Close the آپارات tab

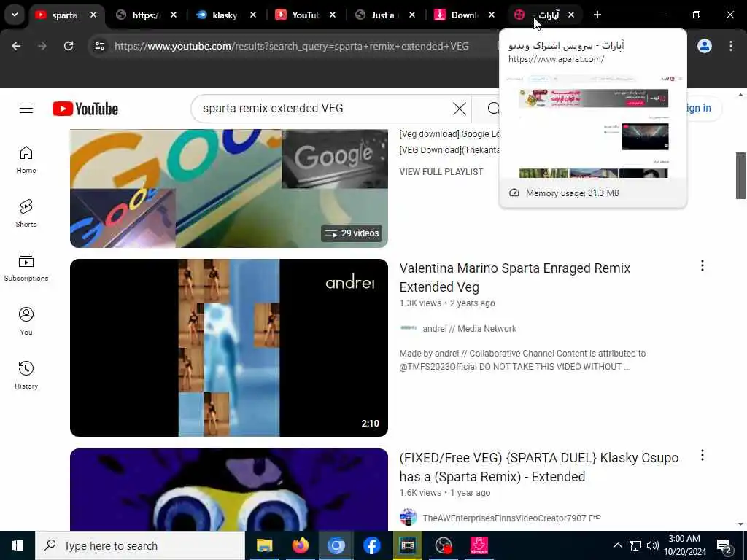pos(571,15)
